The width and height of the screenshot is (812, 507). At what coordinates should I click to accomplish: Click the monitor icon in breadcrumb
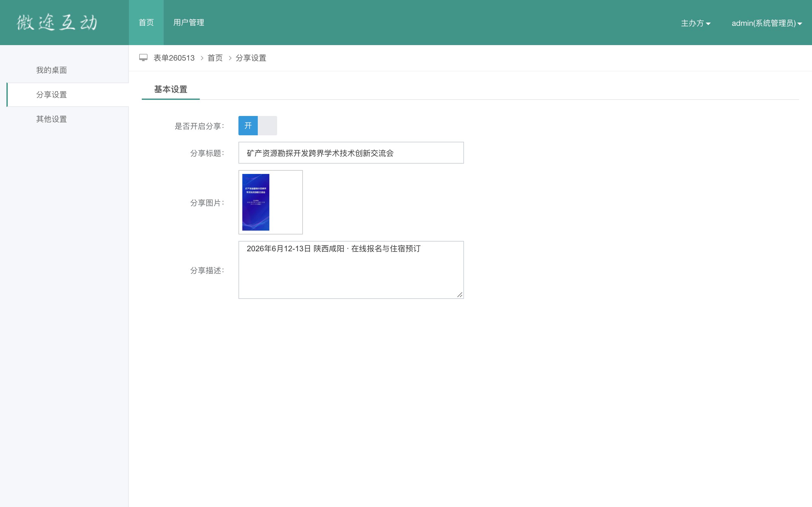(x=143, y=58)
